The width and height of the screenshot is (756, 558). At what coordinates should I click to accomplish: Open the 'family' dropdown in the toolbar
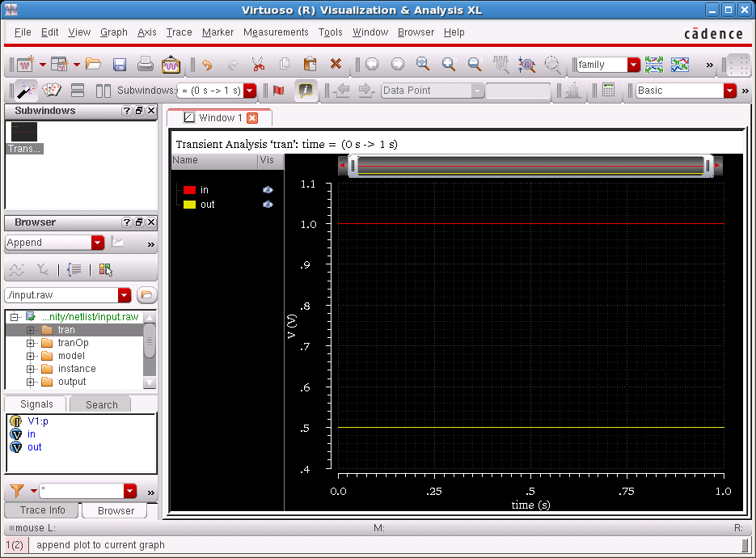[x=633, y=65]
